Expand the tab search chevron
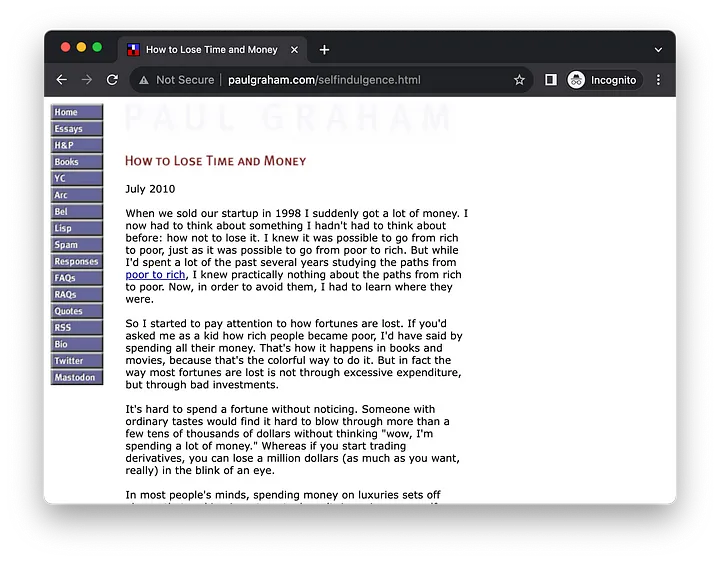The image size is (720, 562). pyautogui.click(x=658, y=50)
